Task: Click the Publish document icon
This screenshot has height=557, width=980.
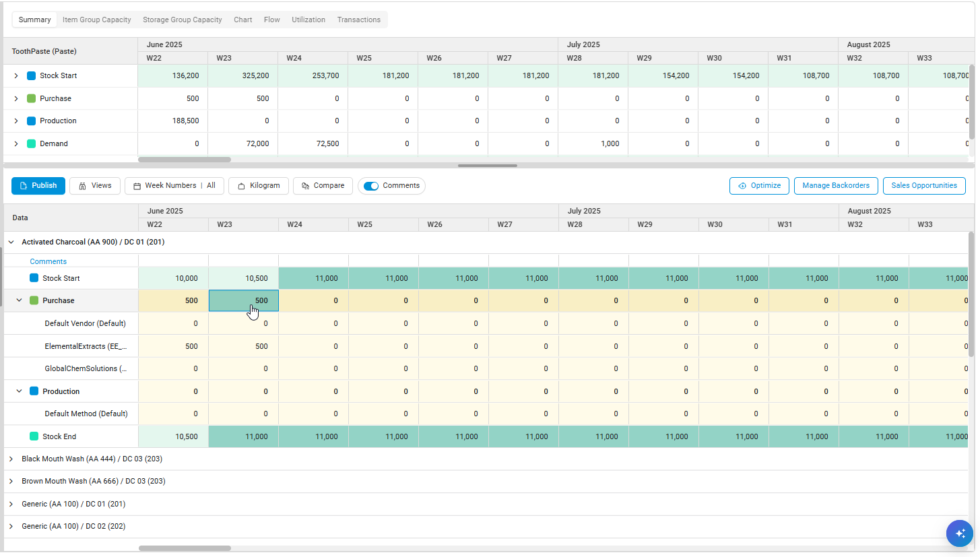Action: (x=23, y=186)
